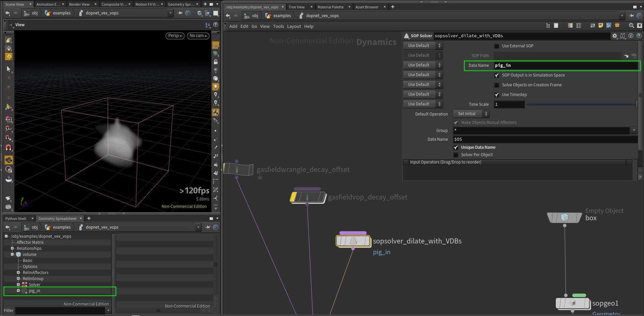
Task: Click the parameter gear settings icon
Action: 614,36
